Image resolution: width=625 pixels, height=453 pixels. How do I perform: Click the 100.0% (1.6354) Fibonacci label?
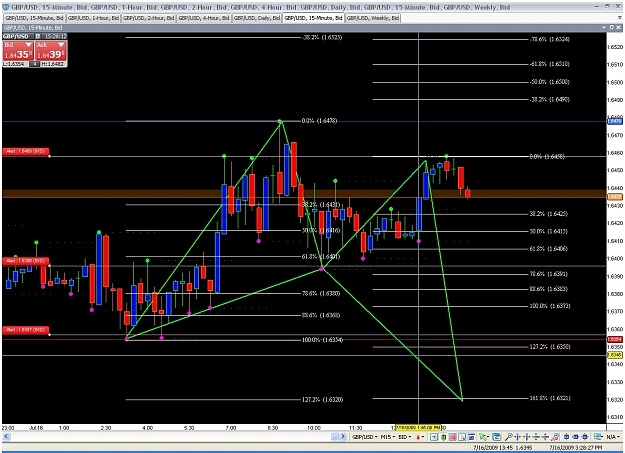click(322, 340)
